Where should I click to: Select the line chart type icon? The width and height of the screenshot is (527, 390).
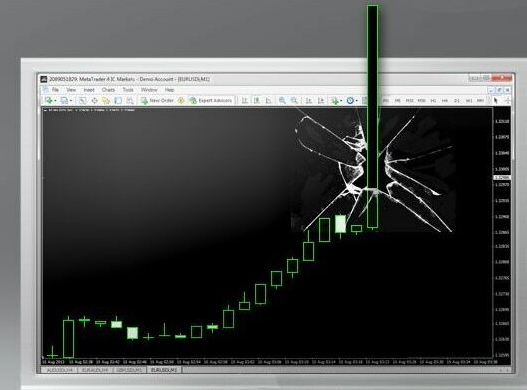pos(268,100)
